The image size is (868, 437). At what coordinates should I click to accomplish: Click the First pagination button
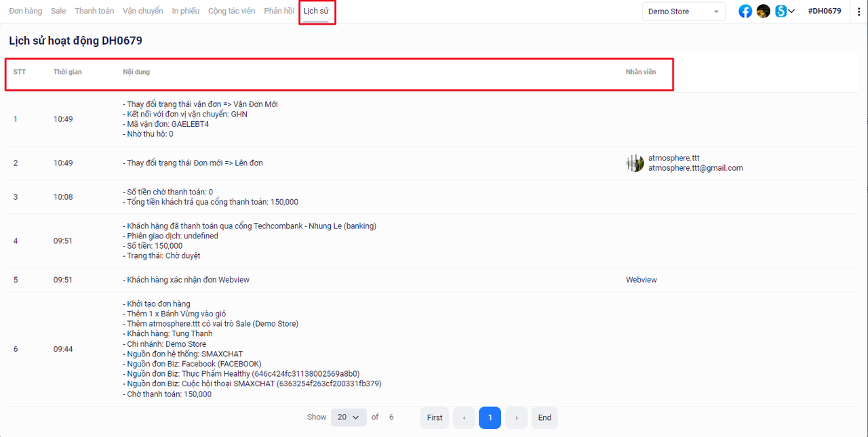(x=435, y=418)
